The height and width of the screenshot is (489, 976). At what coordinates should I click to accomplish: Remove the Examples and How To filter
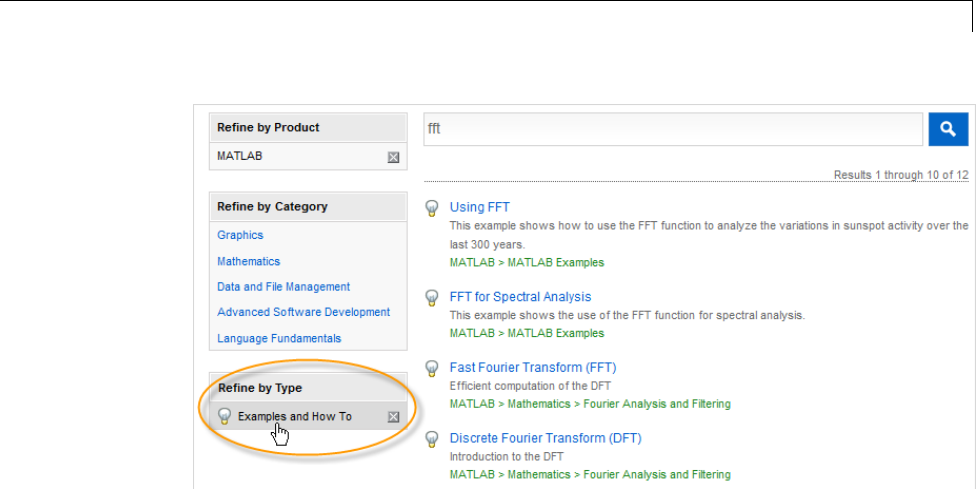[x=393, y=416]
